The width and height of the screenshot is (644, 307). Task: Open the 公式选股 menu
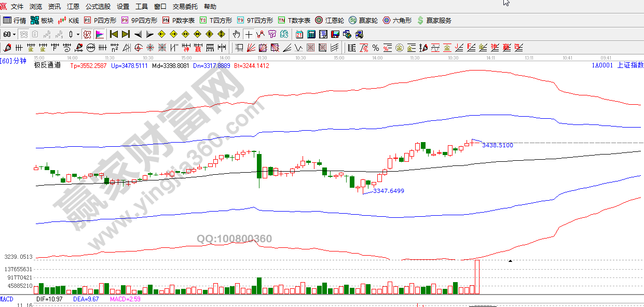click(98, 7)
